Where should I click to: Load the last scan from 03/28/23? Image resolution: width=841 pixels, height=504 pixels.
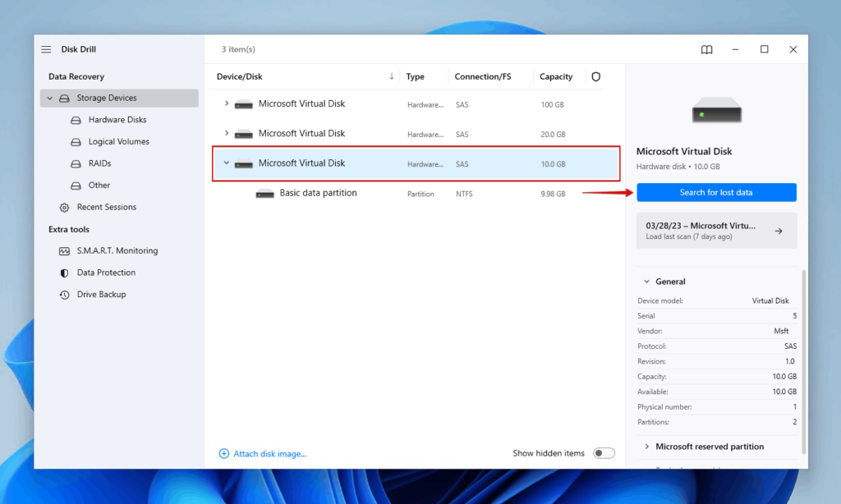coord(715,230)
